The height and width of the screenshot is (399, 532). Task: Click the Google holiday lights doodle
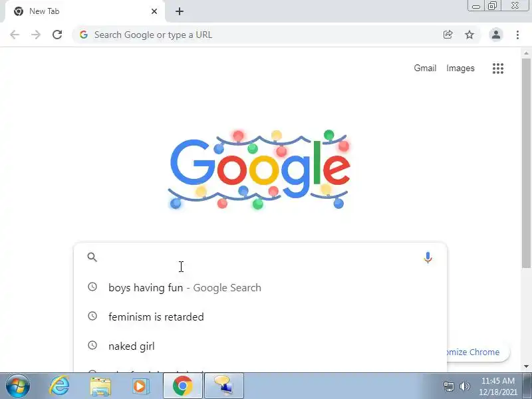(259, 170)
